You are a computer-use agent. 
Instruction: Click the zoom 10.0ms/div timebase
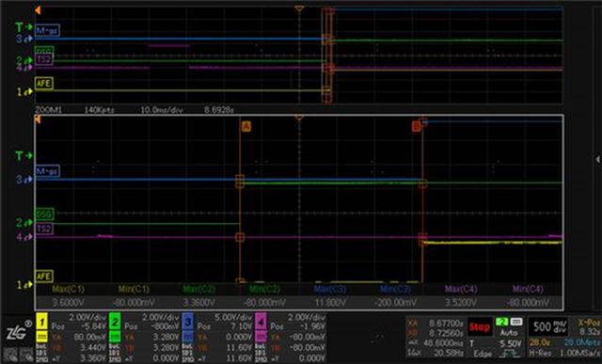[x=162, y=110]
